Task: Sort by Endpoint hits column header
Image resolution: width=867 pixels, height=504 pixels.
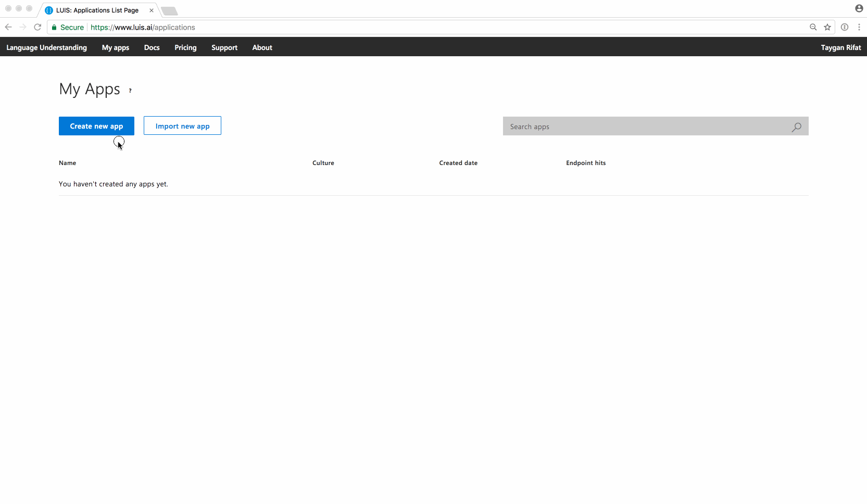Action: click(586, 163)
